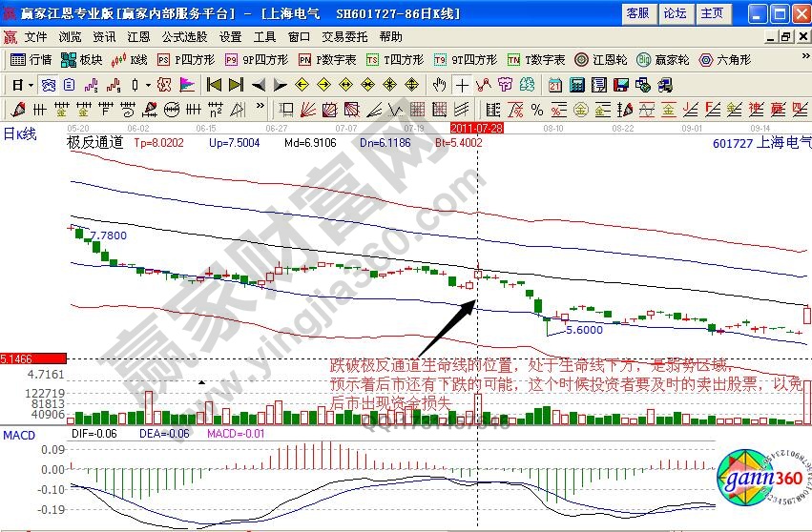The image size is (812, 532).
Task: Open the candlestick style dropdown arrow
Action: [148, 85]
